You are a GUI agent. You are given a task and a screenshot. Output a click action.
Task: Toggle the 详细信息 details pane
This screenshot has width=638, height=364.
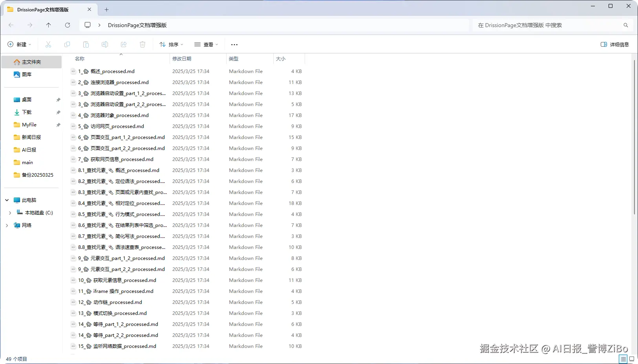tap(615, 44)
